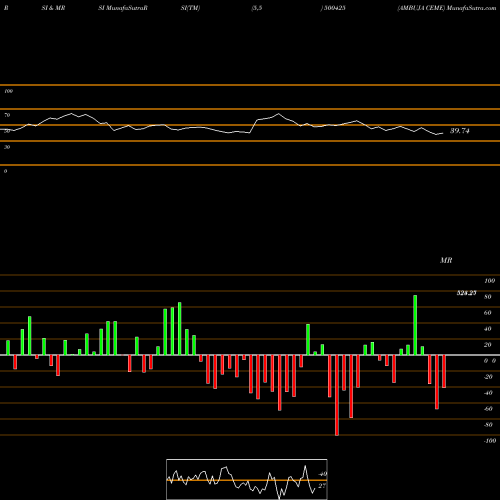500x500 pixels.
Task: Click the MR axis label 80
Action: point(488,297)
